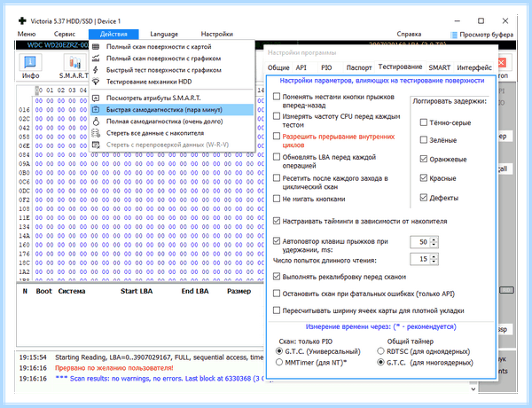Enable Измерять частоту CPU перед каждым тестом

[x=277, y=116]
